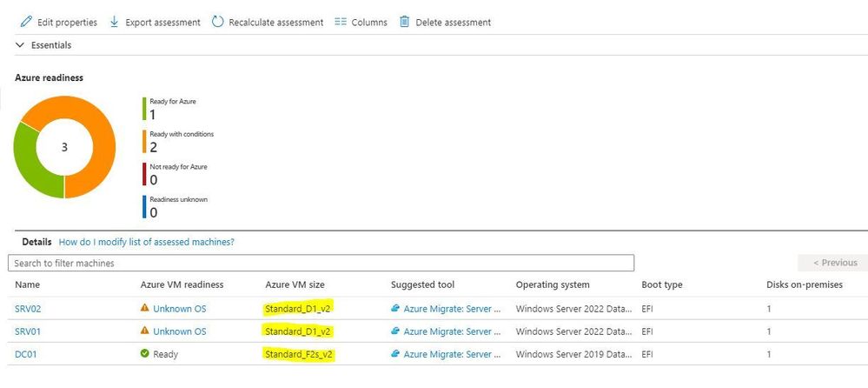Click the Windows Server 2019 operating system cell

pos(573,354)
